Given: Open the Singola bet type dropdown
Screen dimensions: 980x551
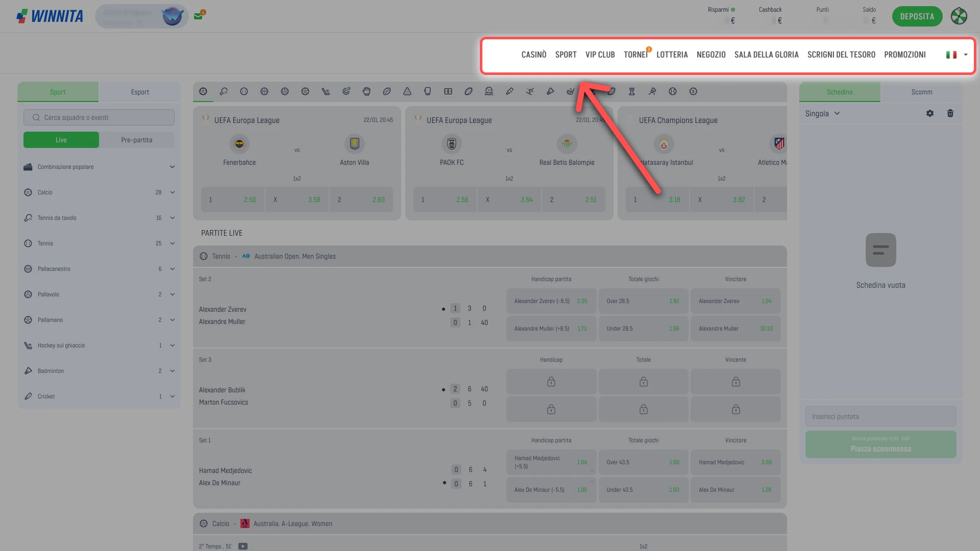Looking at the screenshot, I should coord(822,113).
